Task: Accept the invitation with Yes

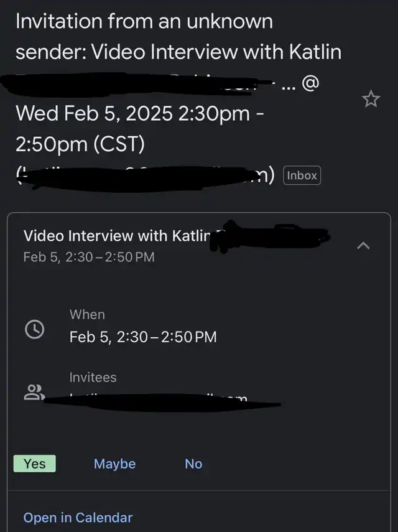Action: [x=34, y=464]
